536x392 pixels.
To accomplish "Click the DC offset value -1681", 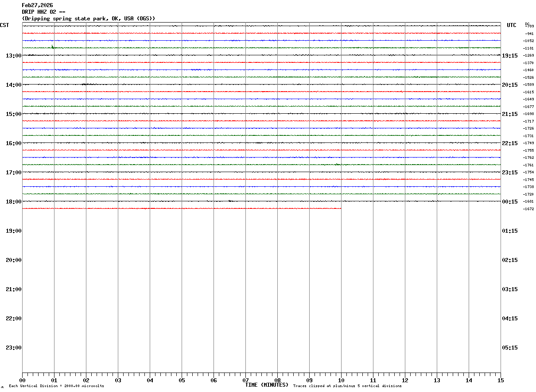I will click(x=528, y=201).
